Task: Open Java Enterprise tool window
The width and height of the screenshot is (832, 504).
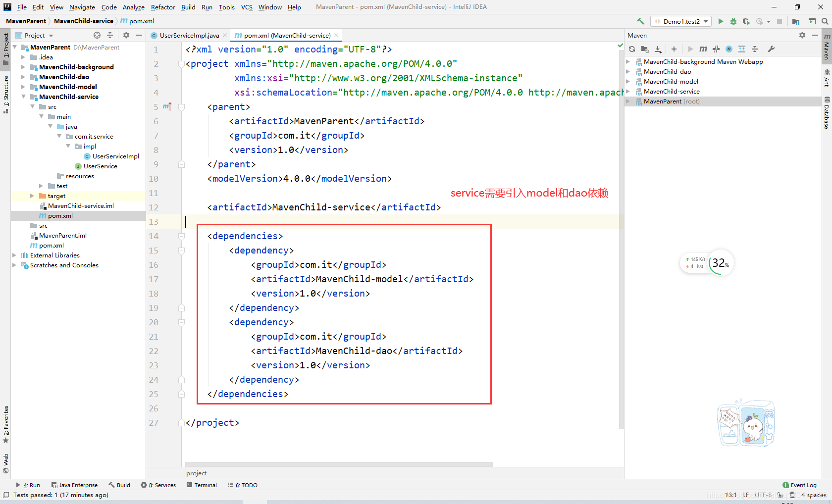Action: coord(74,485)
